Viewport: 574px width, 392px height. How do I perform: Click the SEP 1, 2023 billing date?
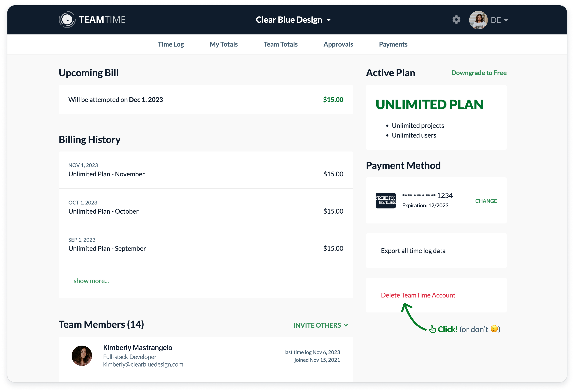click(82, 240)
